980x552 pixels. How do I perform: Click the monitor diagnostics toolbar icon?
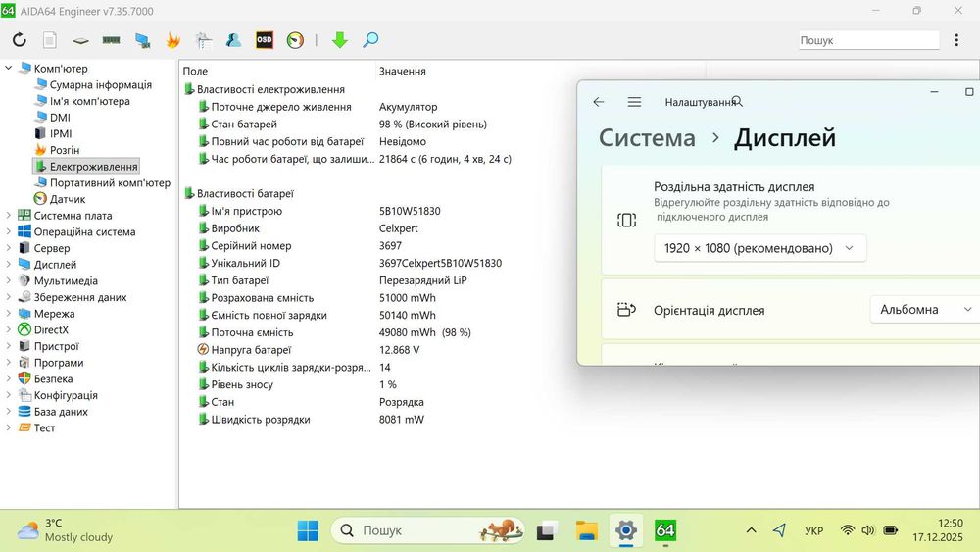pos(142,40)
